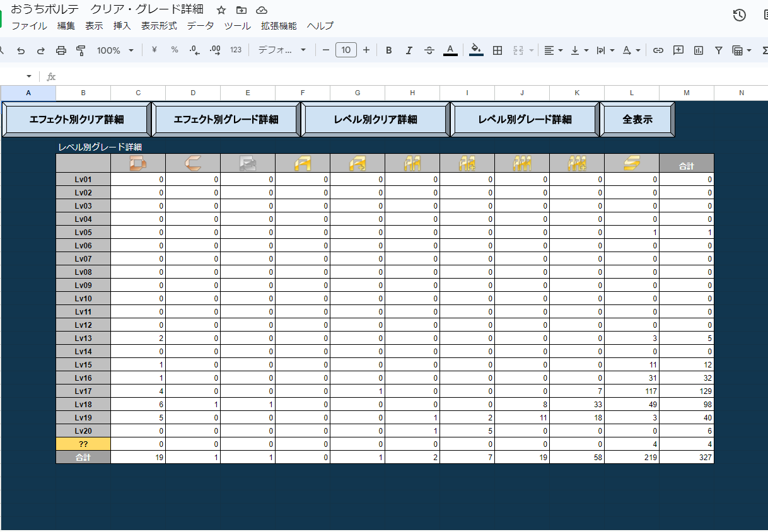Click the Borders grid icon

(x=497, y=50)
